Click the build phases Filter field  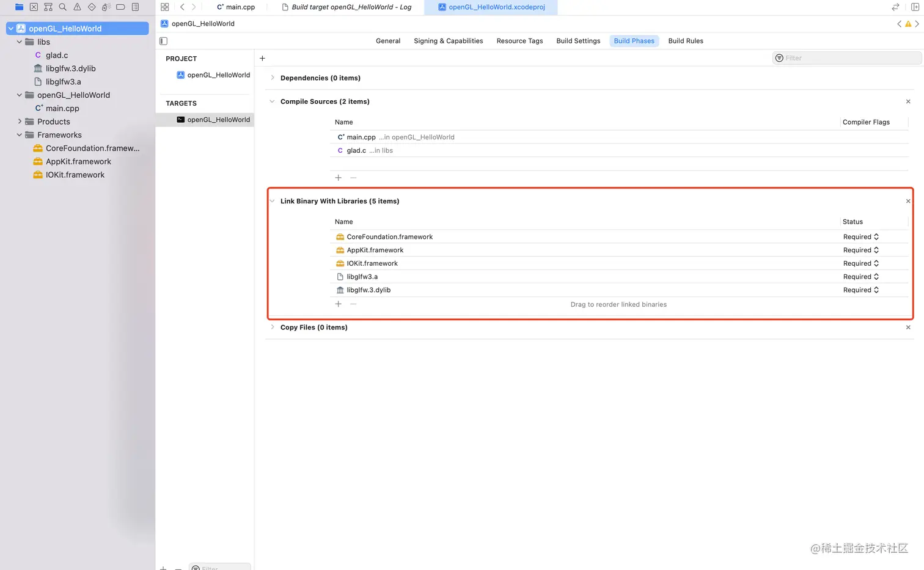pos(847,58)
